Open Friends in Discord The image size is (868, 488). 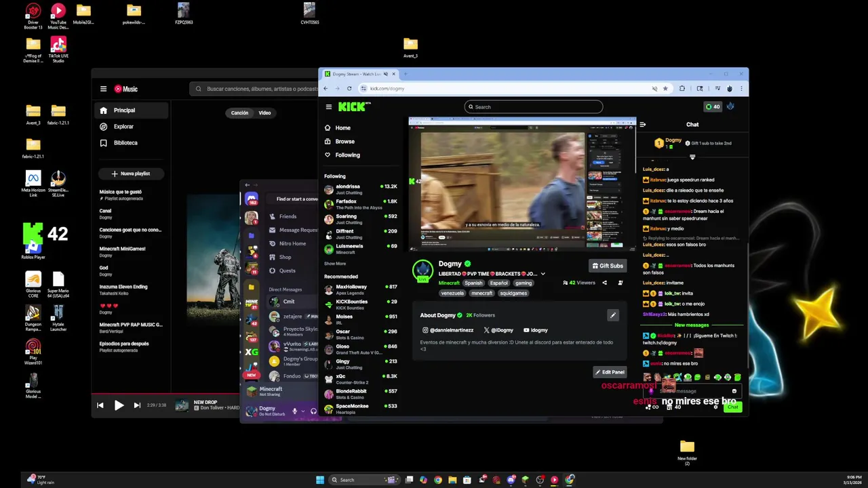tap(283, 216)
